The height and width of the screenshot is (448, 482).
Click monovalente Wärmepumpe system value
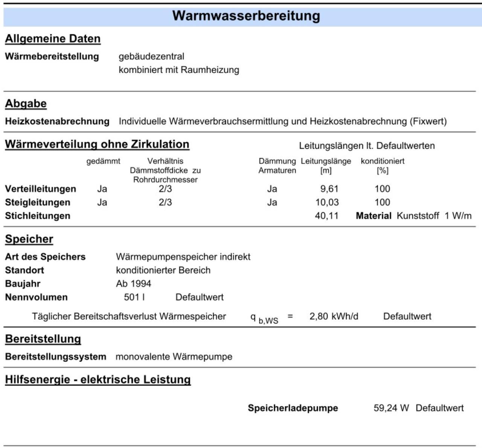174,357
